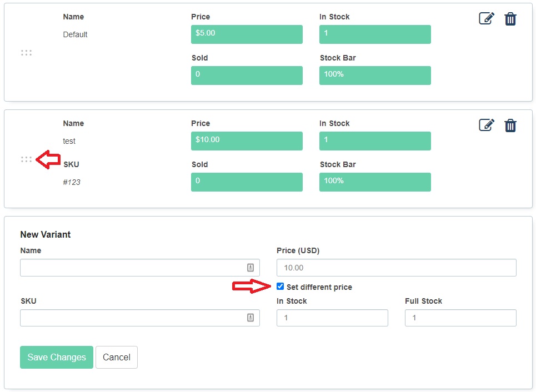This screenshot has width=536, height=392.
Task: Click the autofill icon in SKU field
Action: coord(251,318)
